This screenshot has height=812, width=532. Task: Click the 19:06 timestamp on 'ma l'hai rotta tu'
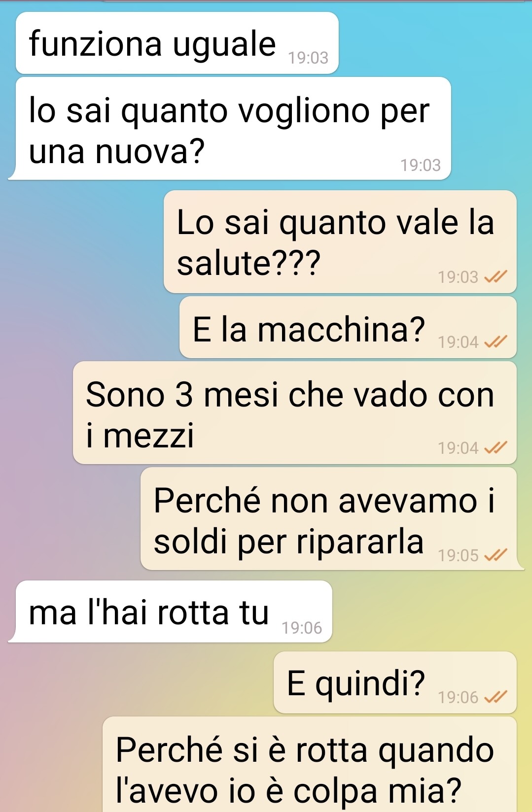(302, 628)
